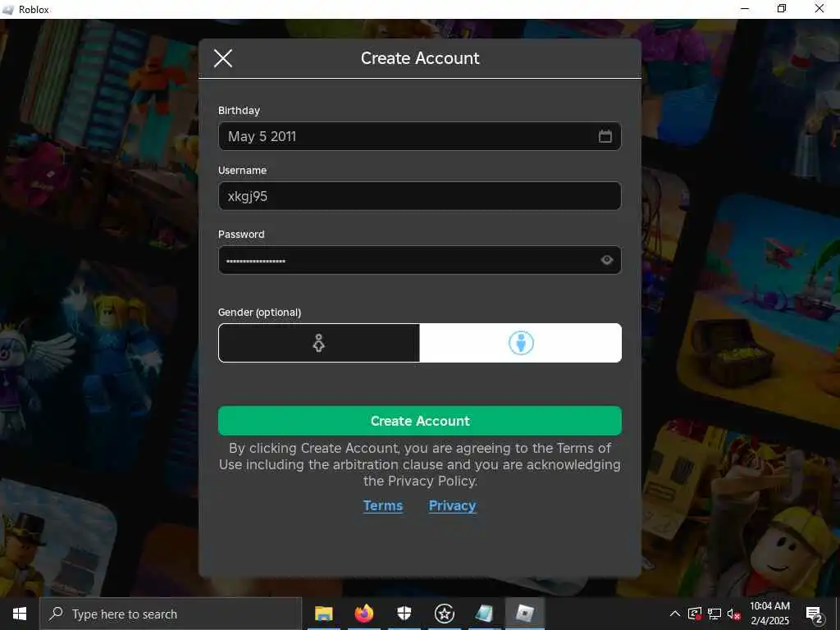The width and height of the screenshot is (840, 630).
Task: Open the notification center icon
Action: (815, 614)
